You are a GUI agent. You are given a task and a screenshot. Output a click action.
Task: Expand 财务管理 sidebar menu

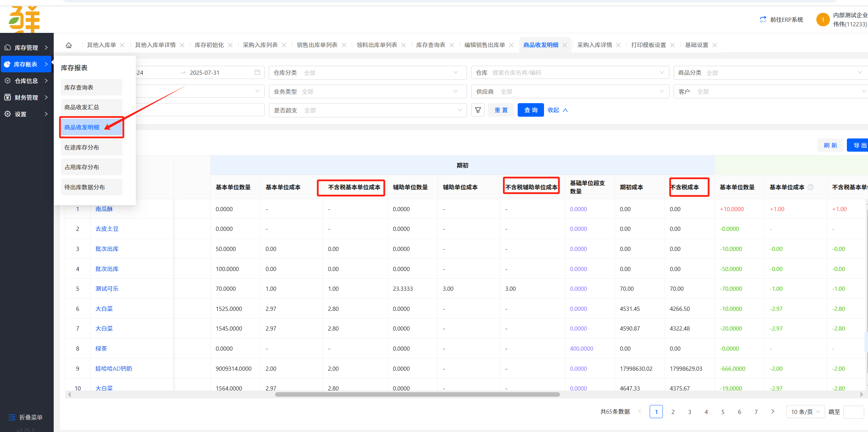pyautogui.click(x=26, y=97)
